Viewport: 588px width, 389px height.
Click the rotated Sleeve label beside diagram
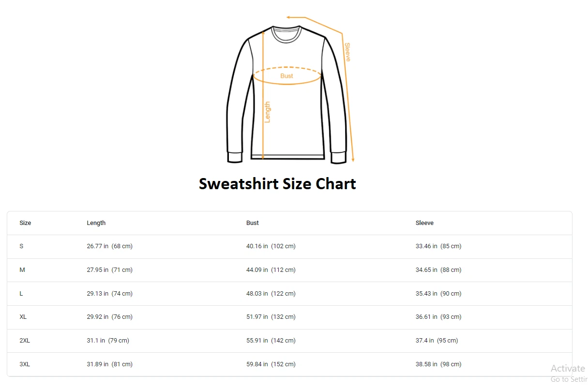coord(347,52)
